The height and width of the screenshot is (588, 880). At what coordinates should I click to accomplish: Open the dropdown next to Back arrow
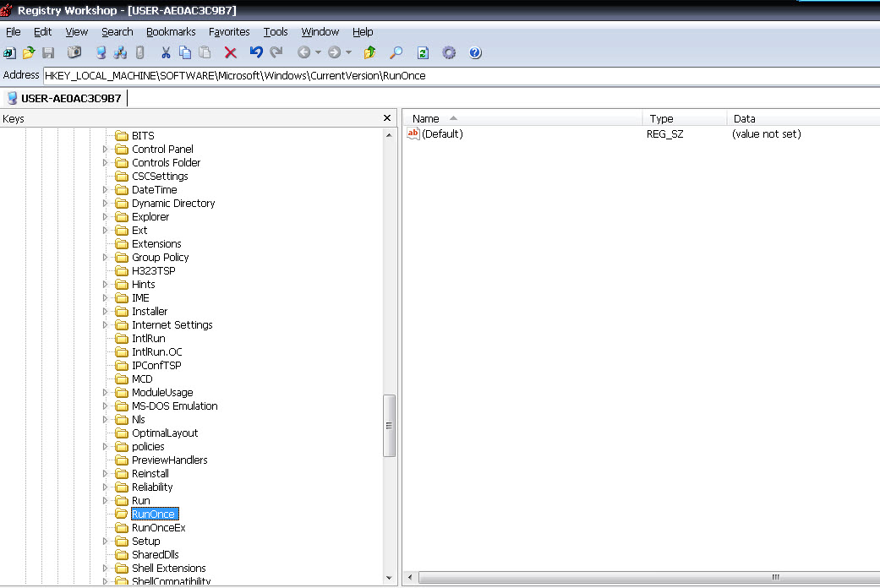tap(319, 52)
